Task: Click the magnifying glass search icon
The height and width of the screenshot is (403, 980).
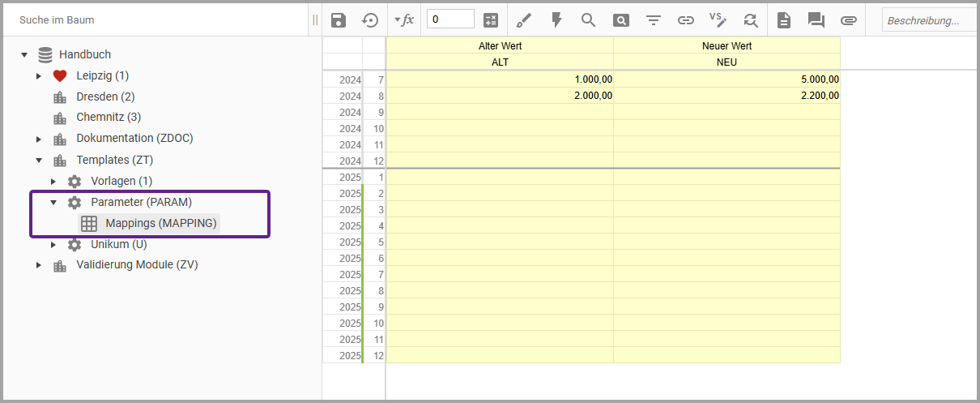Action: pos(589,20)
